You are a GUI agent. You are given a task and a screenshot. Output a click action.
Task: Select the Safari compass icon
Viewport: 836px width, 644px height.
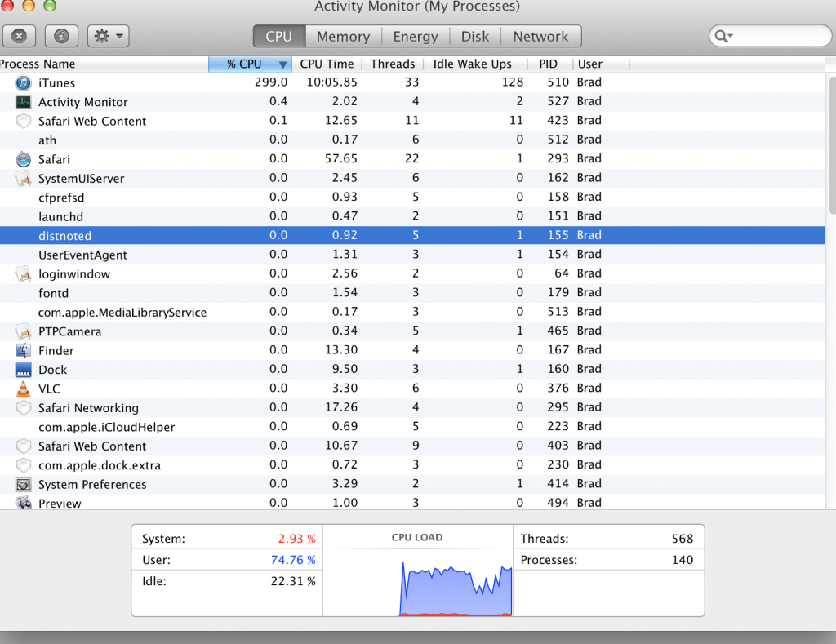click(24, 159)
